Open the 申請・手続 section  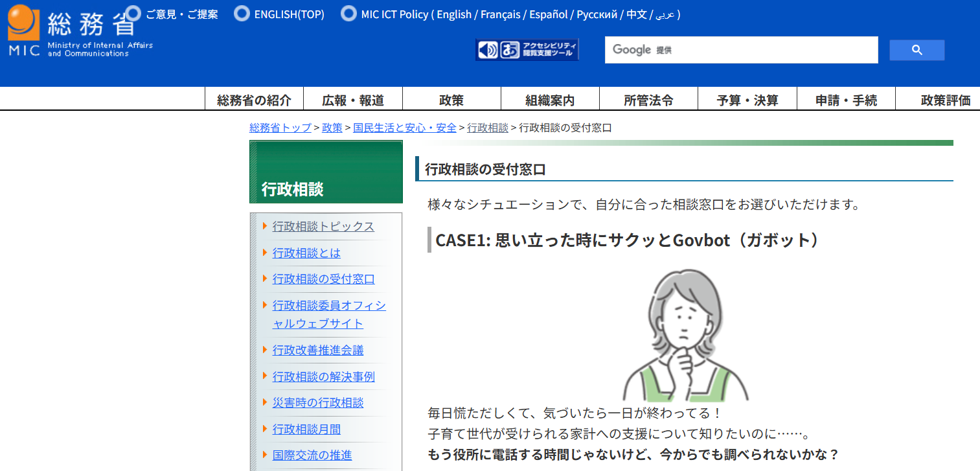(x=845, y=99)
